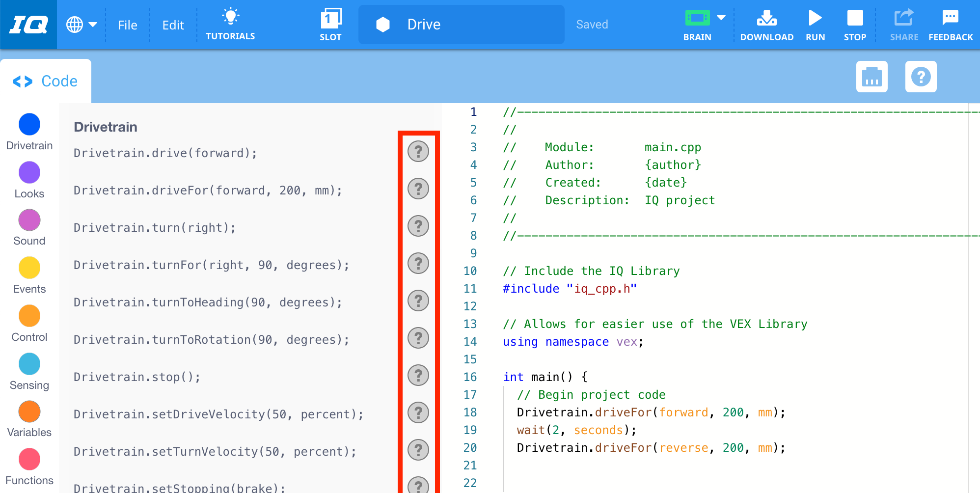Open the File menu
Screen dimensions: 980x493
tap(127, 25)
